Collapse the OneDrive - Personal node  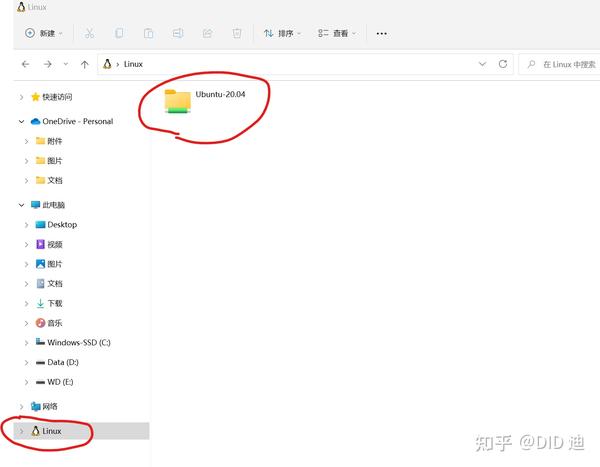pyautogui.click(x=21, y=121)
